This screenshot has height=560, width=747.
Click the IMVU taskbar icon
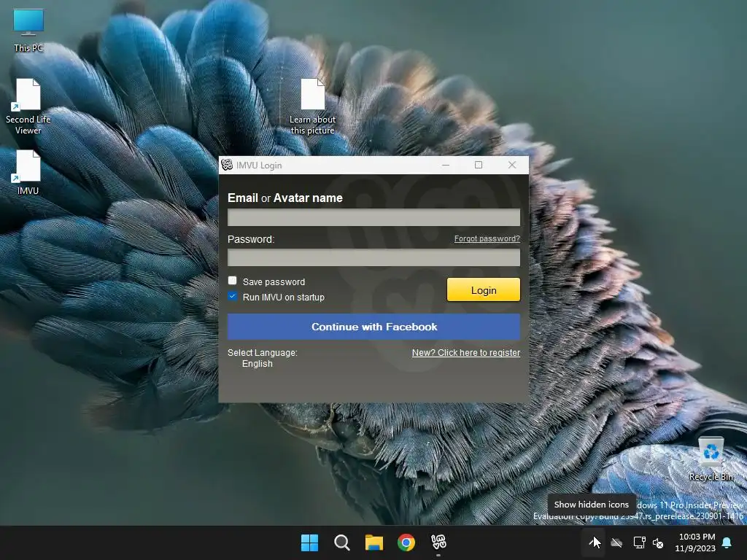(438, 542)
